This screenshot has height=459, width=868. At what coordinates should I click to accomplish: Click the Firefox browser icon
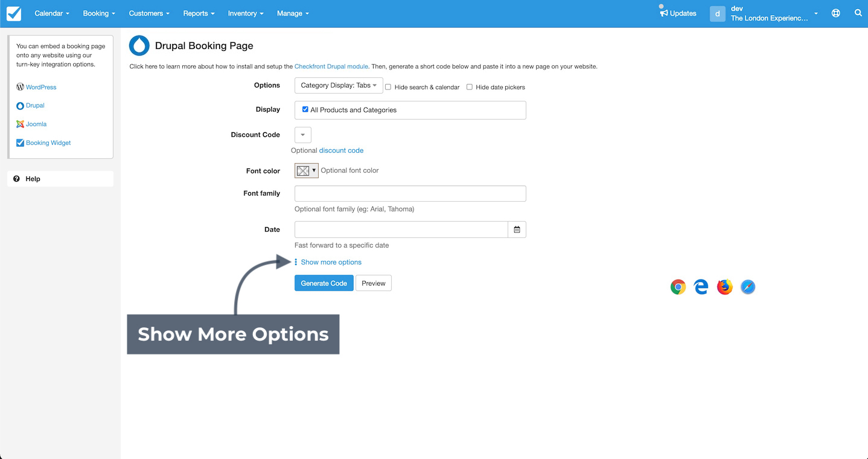tap(724, 287)
